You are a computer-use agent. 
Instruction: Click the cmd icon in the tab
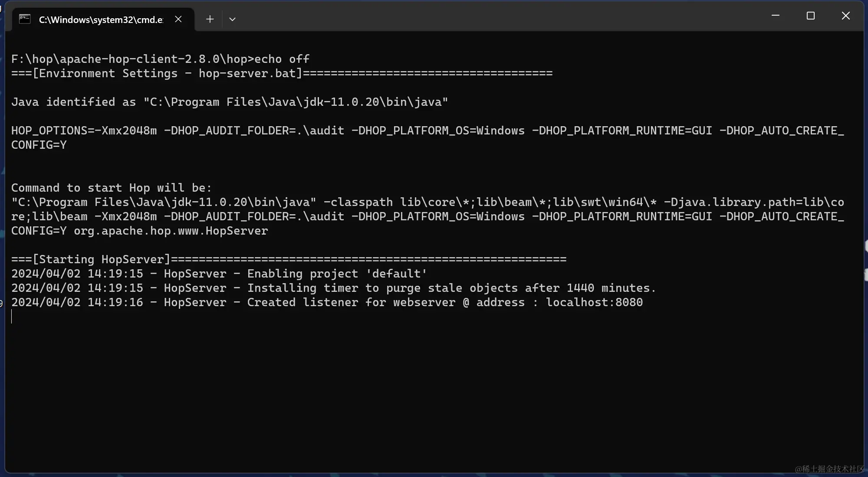[x=25, y=19]
